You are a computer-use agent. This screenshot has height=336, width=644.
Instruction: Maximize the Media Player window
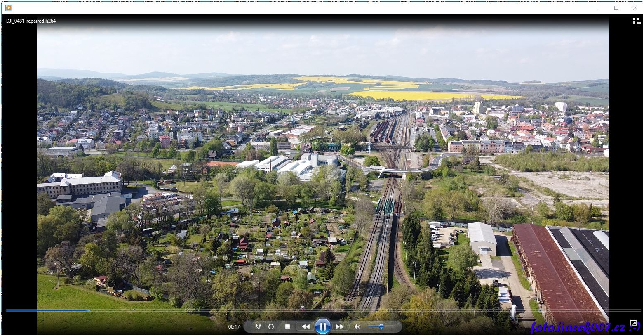tap(616, 8)
